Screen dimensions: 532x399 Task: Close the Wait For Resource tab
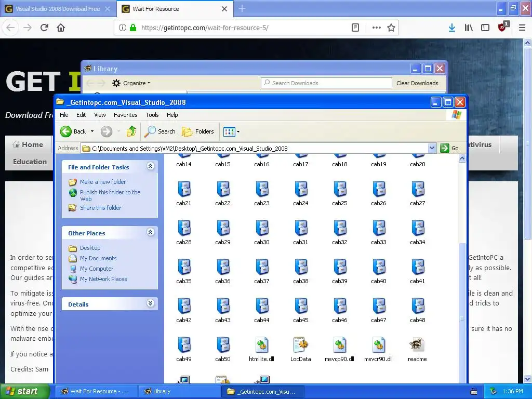[x=224, y=9]
